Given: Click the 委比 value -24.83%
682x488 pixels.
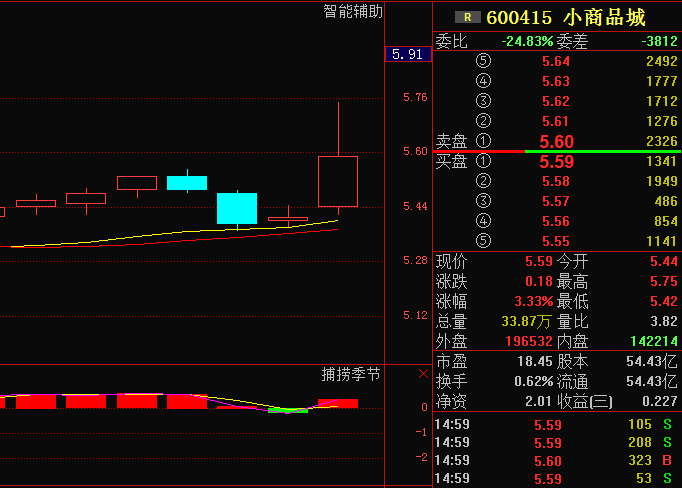Looking at the screenshot, I should pyautogui.click(x=527, y=41).
